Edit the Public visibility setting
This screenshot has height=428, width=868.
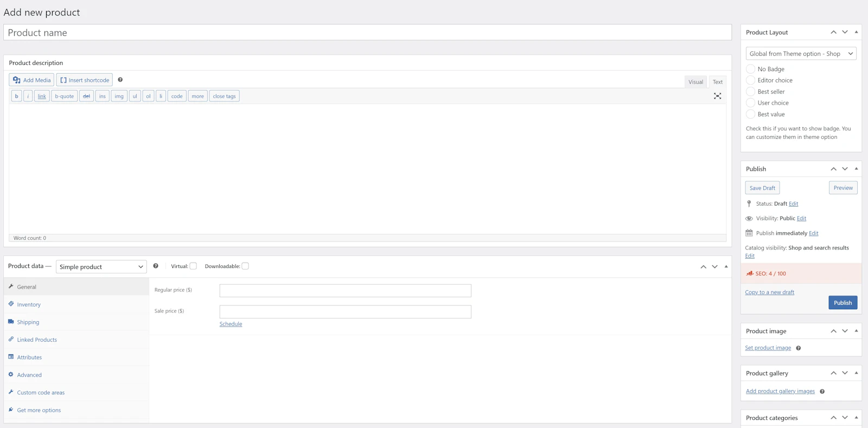tap(801, 219)
